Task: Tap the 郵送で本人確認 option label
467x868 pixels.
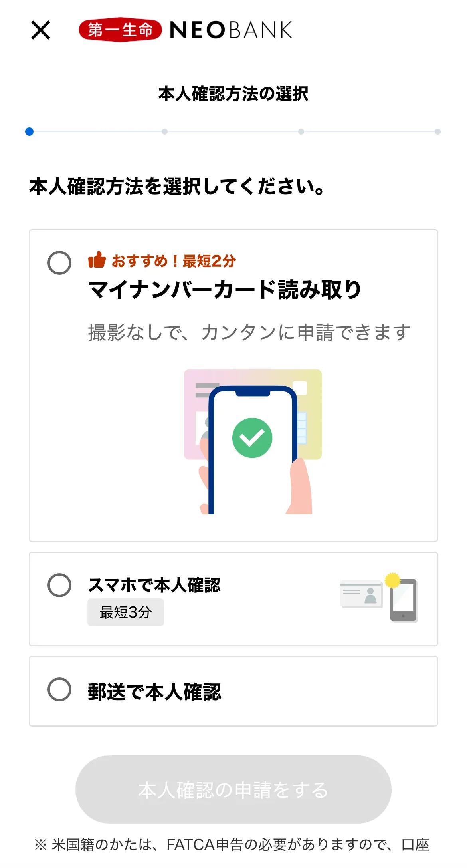Action: click(x=154, y=692)
